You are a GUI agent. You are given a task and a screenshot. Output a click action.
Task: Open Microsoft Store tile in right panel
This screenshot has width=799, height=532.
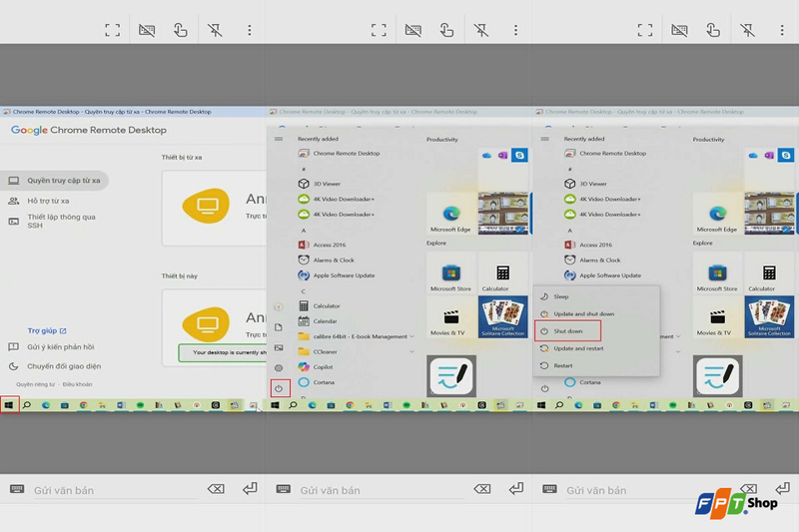click(717, 272)
